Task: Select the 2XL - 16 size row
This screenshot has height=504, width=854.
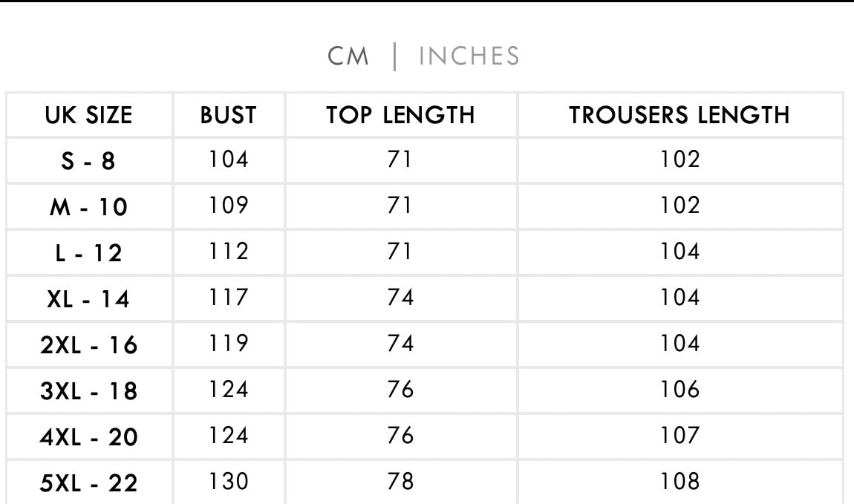Action: 89,345
